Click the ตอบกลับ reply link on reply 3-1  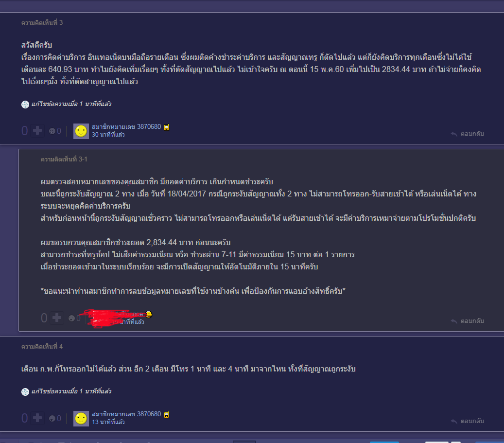[472, 321]
